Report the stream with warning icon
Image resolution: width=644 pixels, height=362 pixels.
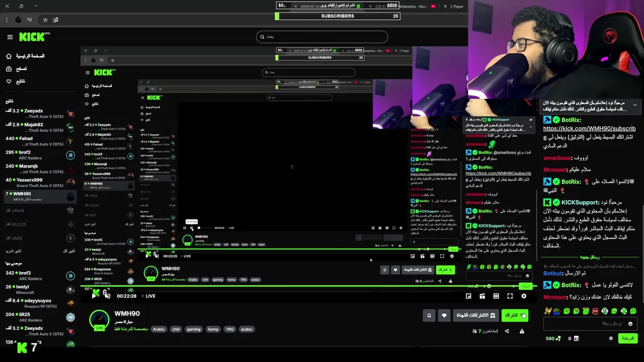522,331
